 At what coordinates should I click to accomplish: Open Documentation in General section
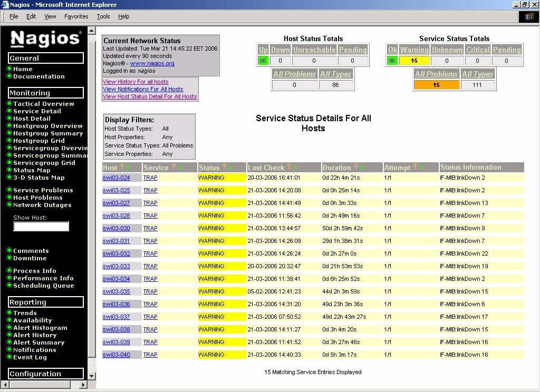tap(39, 76)
